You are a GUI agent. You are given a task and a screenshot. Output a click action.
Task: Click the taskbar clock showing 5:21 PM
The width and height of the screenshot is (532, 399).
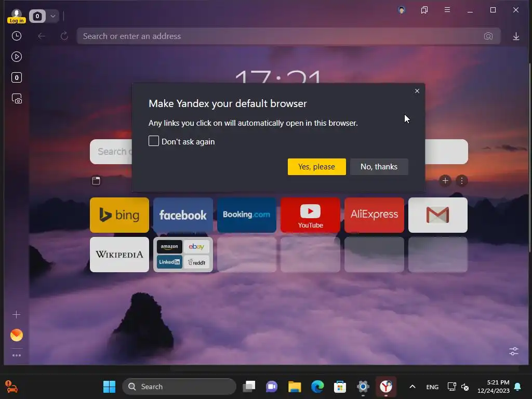494,387
